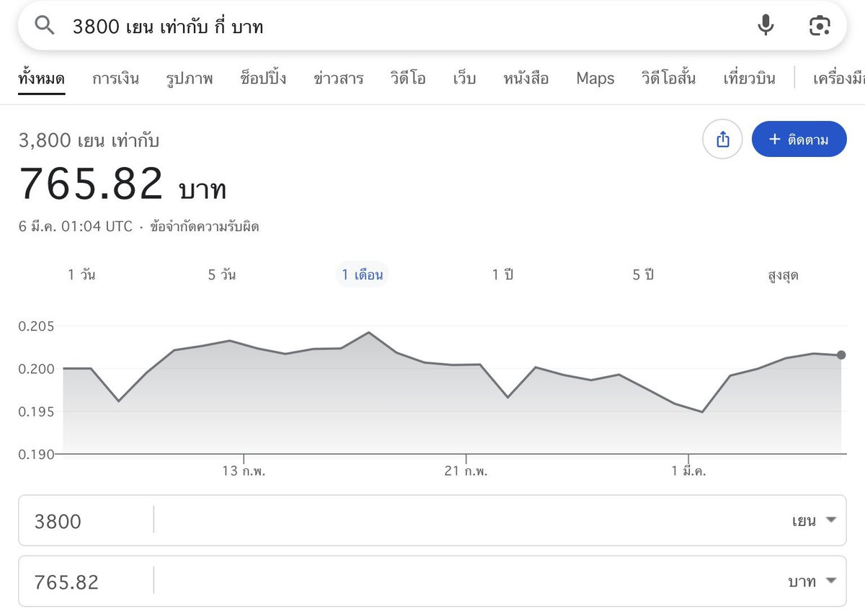The height and width of the screenshot is (616, 865).
Task: Open the รูปภาพ images tab
Action: coord(190,79)
